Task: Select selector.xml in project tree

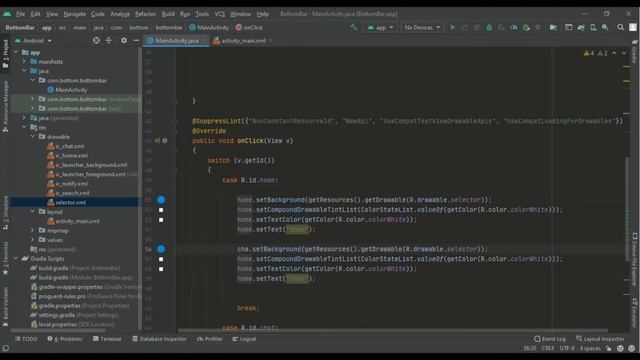Action: (71, 202)
